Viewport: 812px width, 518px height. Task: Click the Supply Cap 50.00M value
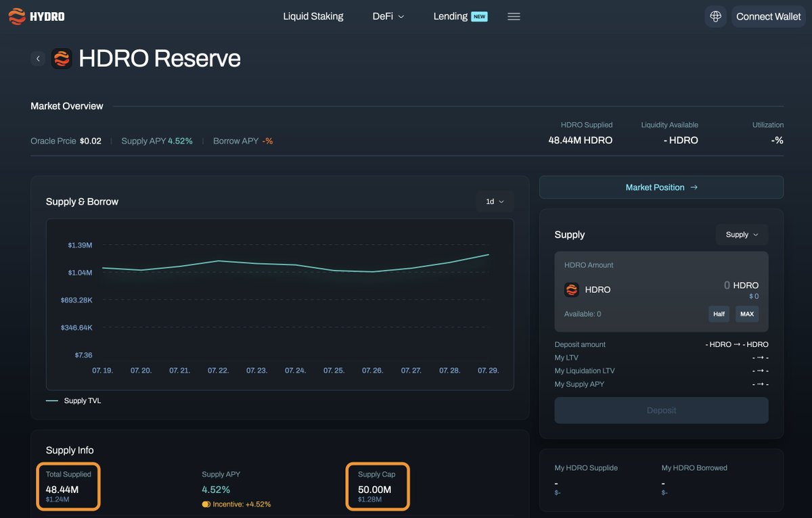[375, 489]
